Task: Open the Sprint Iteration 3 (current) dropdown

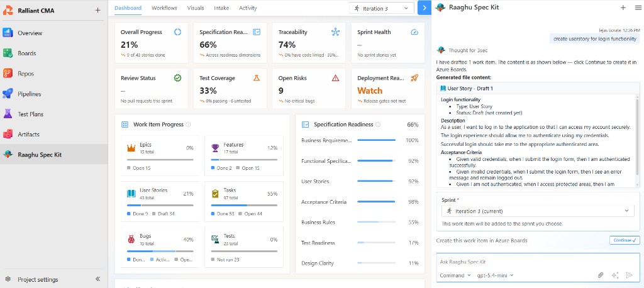Action: (x=538, y=211)
